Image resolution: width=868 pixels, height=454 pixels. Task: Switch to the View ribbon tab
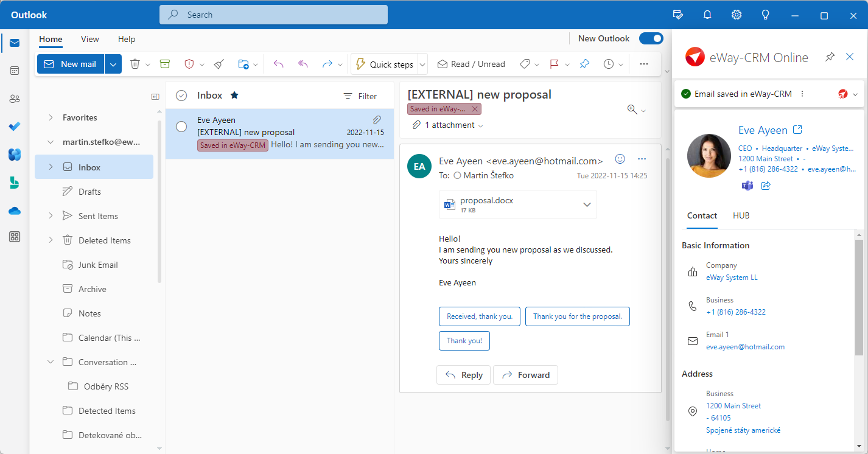(x=89, y=39)
